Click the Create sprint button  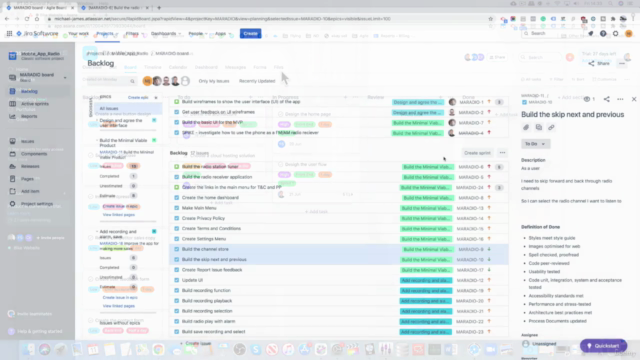(477, 153)
